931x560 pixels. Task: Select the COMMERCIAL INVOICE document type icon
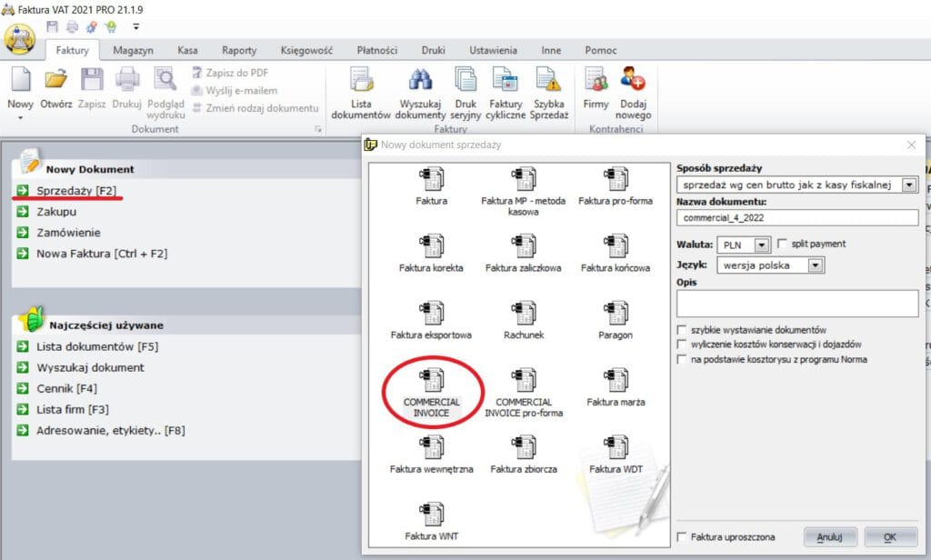(x=432, y=381)
